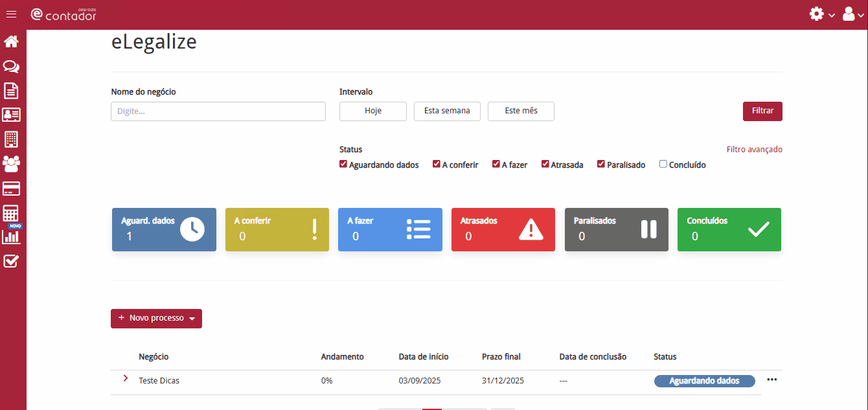Open the hamburger menu at top left
The width and height of the screenshot is (868, 410).
click(x=11, y=14)
